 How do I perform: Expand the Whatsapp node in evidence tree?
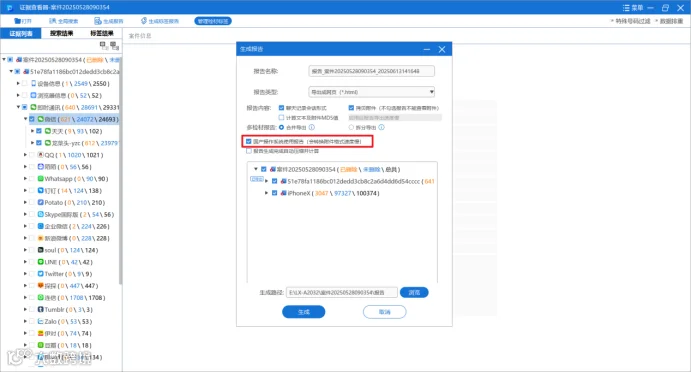[x=25, y=179]
